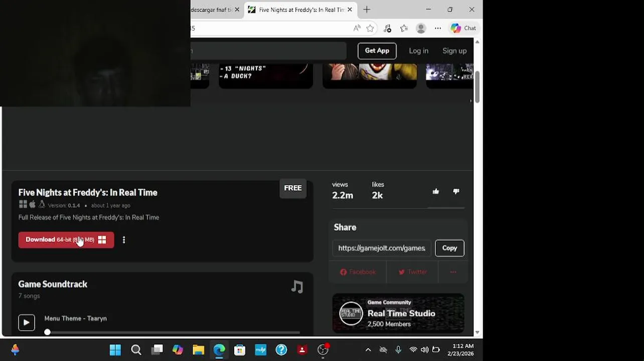Click the Get App button
Viewport: 644px width, 361px height.
(377, 51)
